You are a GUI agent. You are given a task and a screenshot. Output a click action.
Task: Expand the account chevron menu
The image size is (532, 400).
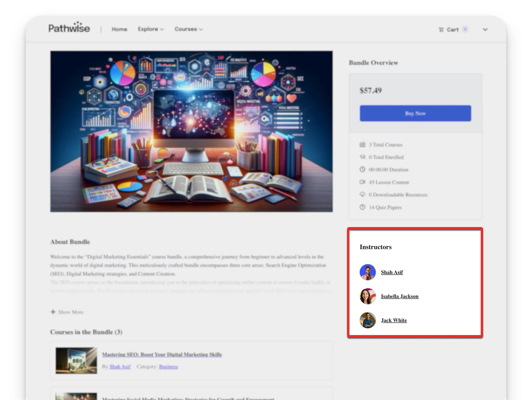(x=485, y=29)
